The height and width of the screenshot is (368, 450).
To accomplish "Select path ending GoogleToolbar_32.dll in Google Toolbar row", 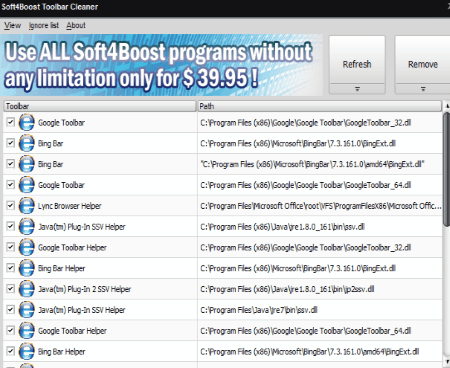I will (x=306, y=123).
